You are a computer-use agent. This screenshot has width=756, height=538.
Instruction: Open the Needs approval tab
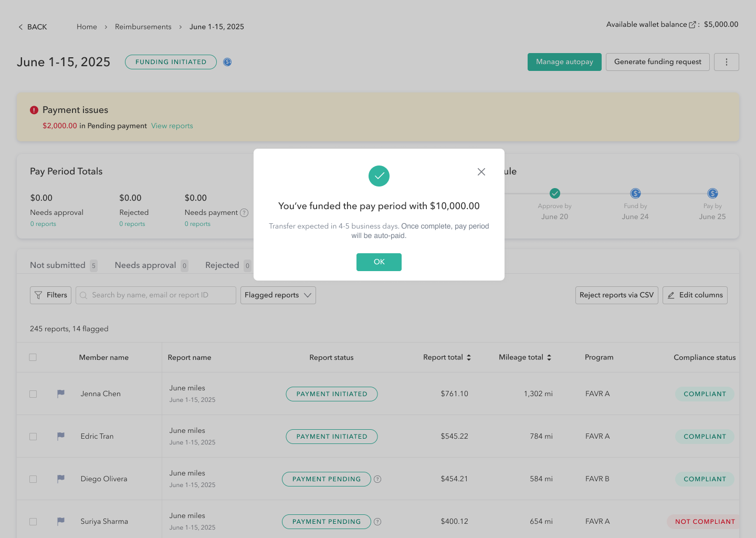pos(145,265)
